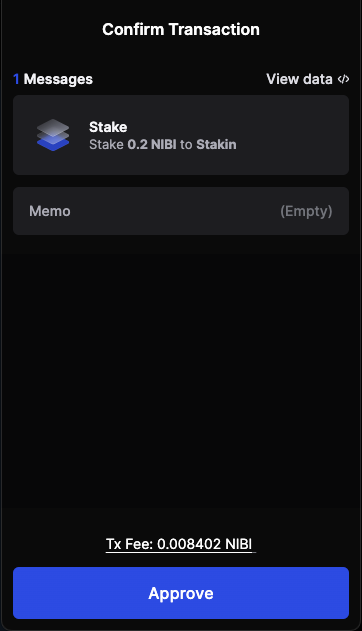Open the Tx Fee settings link
The height and width of the screenshot is (631, 362).
pyautogui.click(x=181, y=544)
